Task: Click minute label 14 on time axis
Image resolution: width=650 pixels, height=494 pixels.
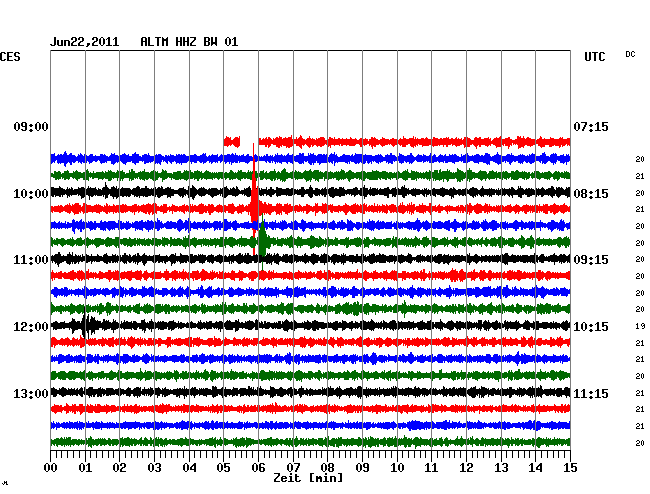Action: pos(535,467)
